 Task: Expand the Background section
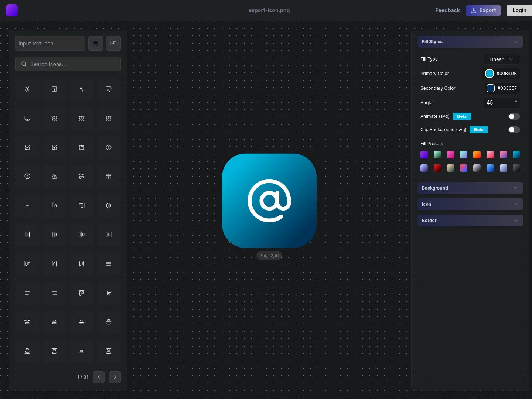tap(470, 188)
